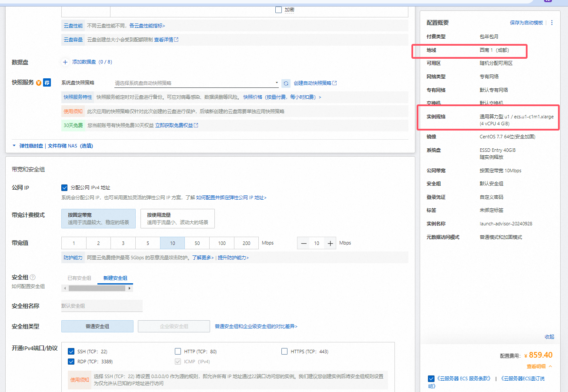Screen dimensions: 568x392
Task: Click the blue 荐 badge beside 快照服务
Action: [x=47, y=83]
